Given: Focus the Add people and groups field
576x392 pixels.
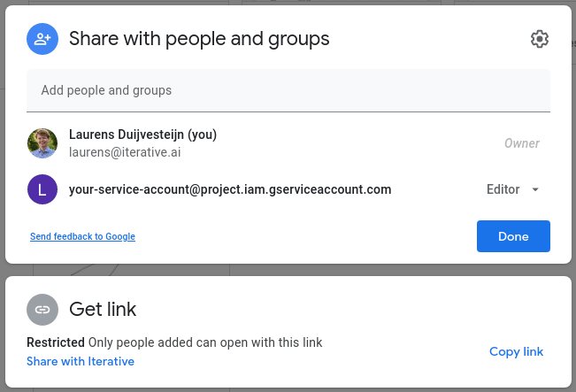Looking at the screenshot, I should 288,90.
